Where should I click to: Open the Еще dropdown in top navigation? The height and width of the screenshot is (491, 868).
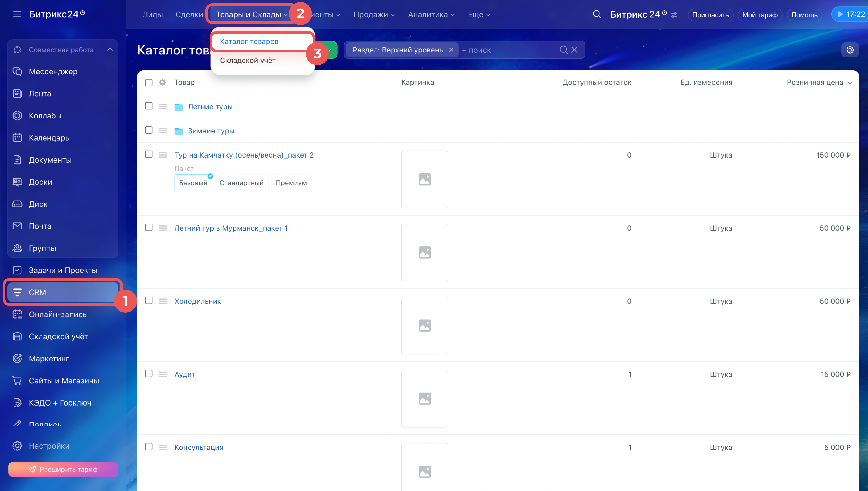[x=479, y=14]
